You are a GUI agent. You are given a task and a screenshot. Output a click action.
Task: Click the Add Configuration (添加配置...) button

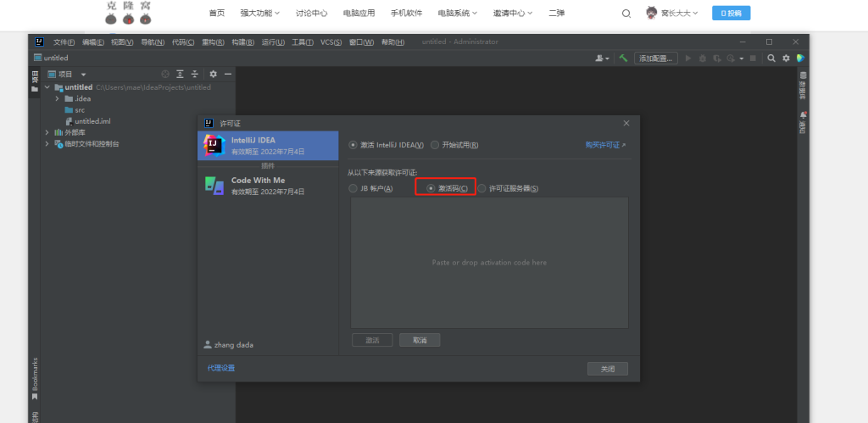[656, 58]
